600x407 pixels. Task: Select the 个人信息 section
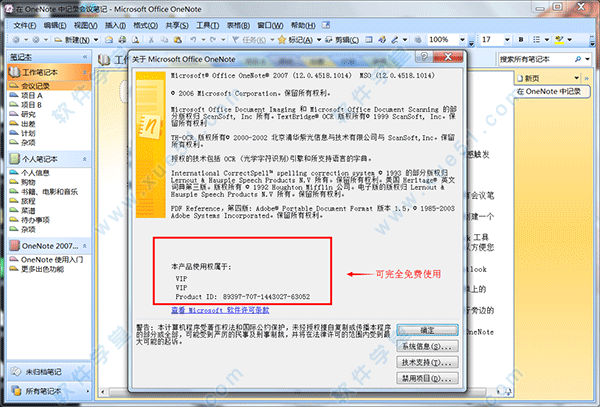49,173
